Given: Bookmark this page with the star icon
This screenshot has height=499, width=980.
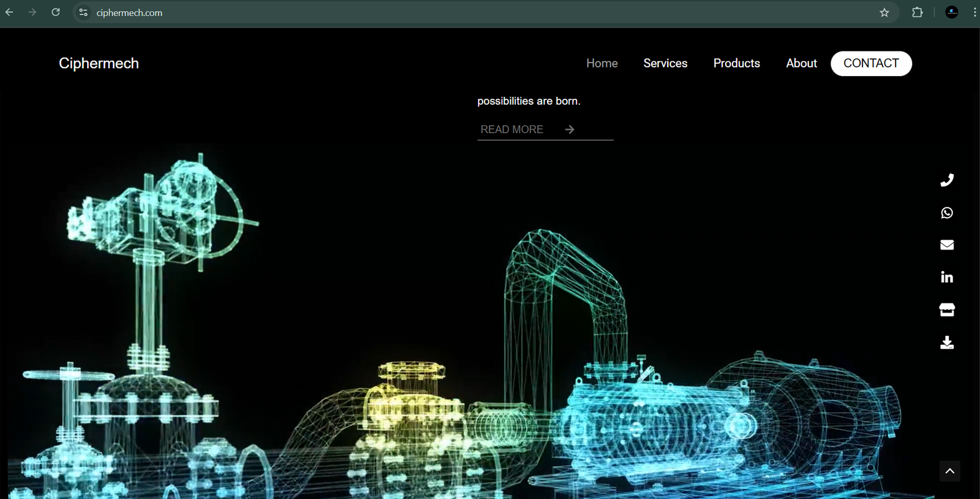Looking at the screenshot, I should coord(884,12).
